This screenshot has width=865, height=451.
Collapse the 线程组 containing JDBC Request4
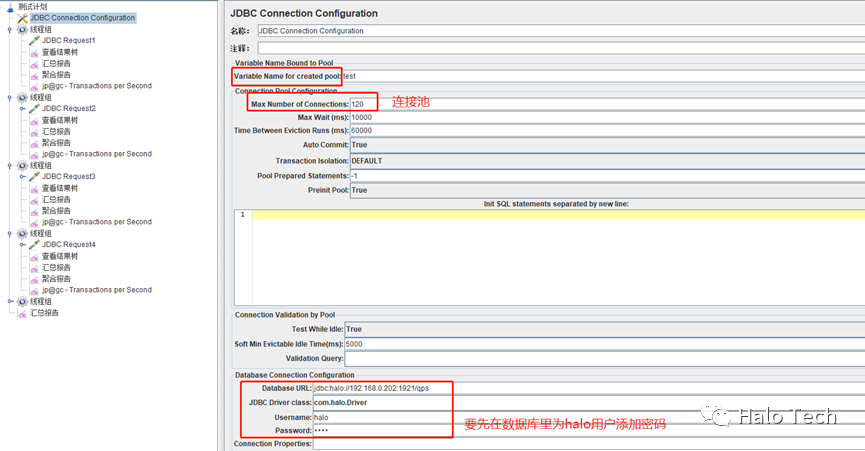point(9,234)
